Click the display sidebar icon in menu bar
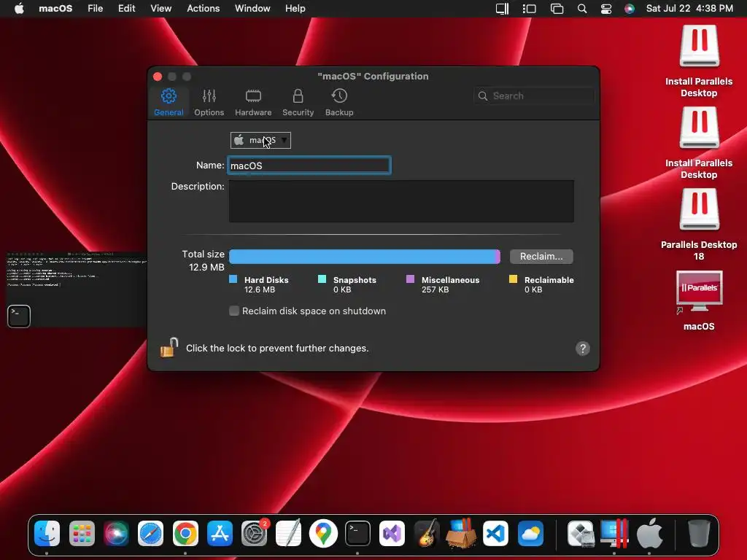The image size is (747, 560). pos(502,9)
